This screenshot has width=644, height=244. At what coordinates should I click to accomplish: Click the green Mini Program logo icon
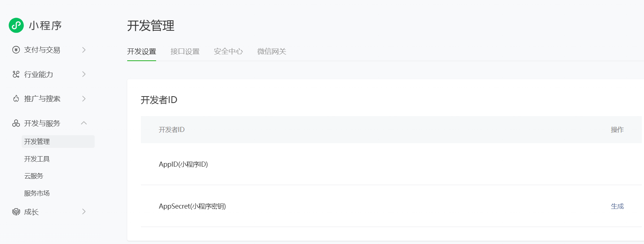[16, 25]
